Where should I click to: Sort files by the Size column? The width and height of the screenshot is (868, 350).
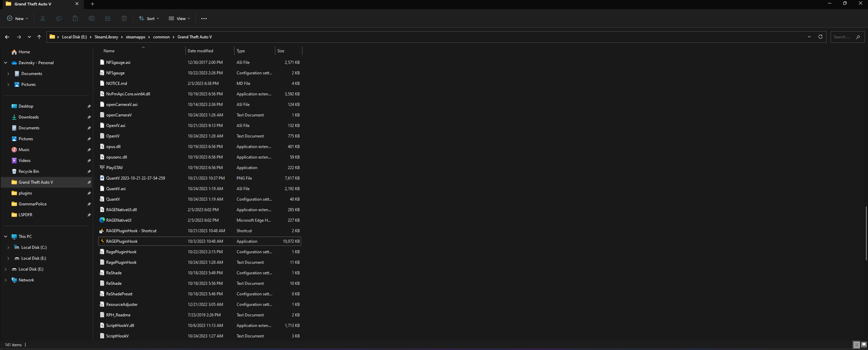288,51
